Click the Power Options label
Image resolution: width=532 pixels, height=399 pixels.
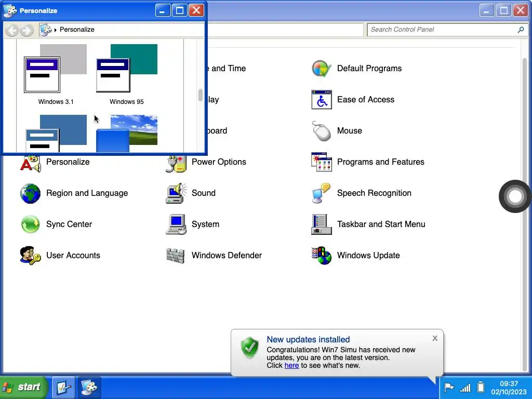point(219,162)
